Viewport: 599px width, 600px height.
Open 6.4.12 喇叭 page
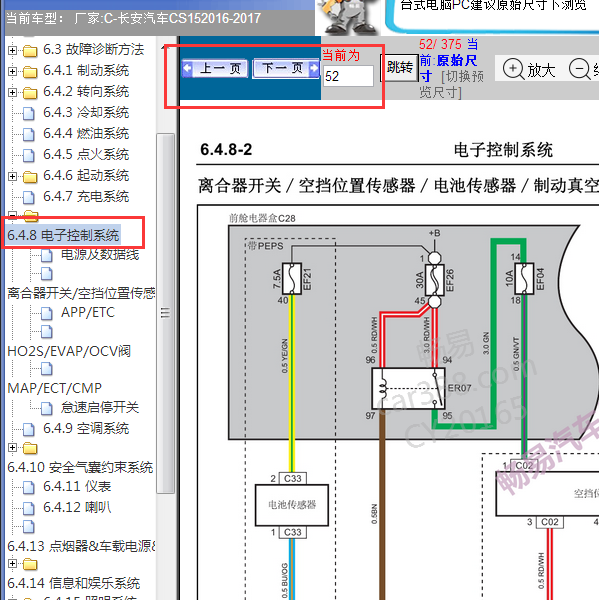(x=77, y=507)
